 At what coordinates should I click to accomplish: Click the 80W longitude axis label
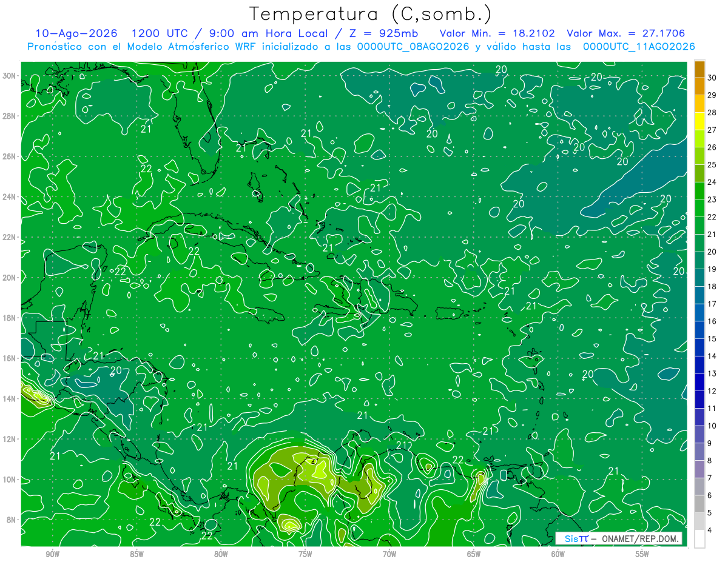point(221,554)
